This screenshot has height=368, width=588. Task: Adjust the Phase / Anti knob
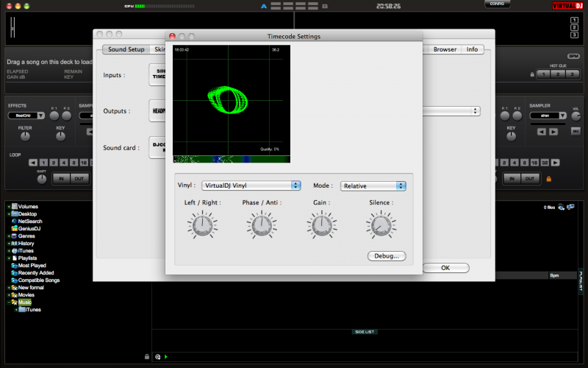click(x=262, y=225)
